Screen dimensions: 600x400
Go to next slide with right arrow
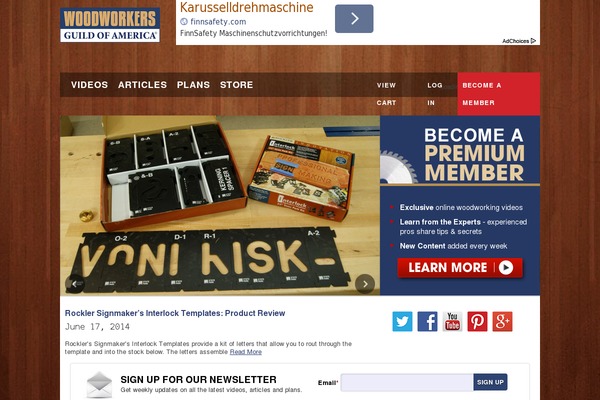pos(365,284)
